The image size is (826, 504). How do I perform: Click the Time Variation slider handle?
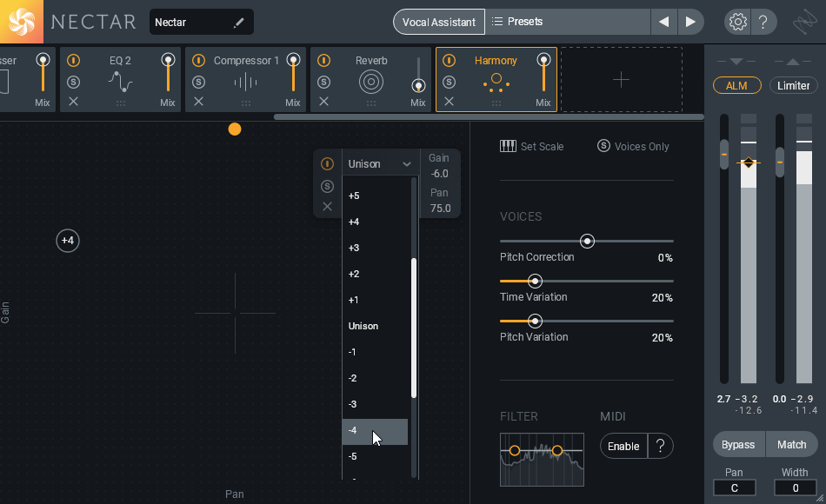pyautogui.click(x=535, y=282)
